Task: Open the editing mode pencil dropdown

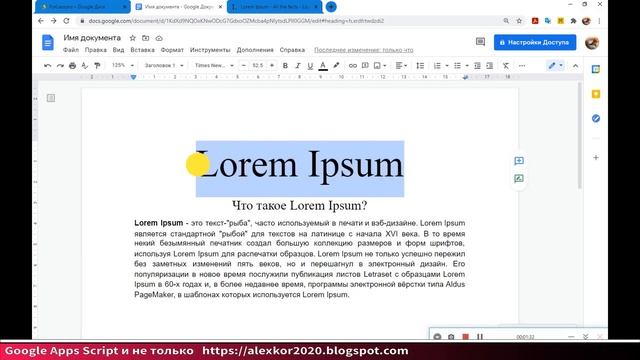Action: pos(555,66)
